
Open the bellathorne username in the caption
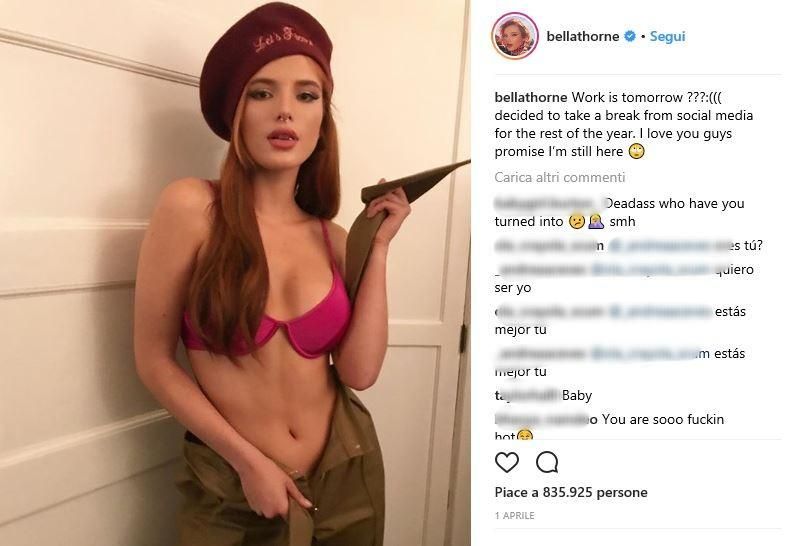click(x=531, y=97)
